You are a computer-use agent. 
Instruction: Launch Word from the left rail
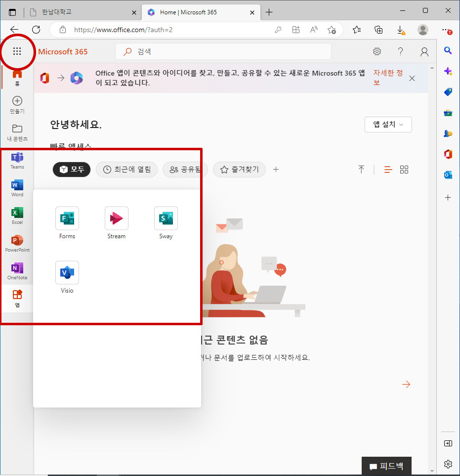point(17,188)
